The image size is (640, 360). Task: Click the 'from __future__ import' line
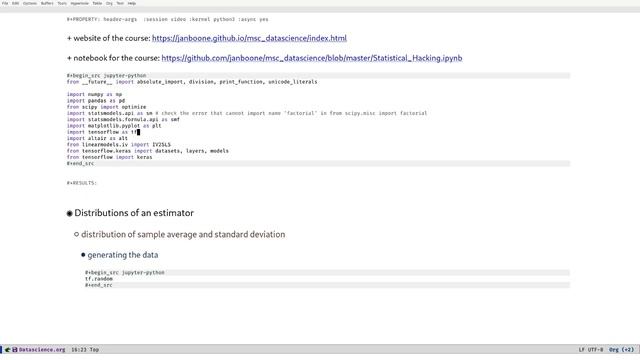click(192, 82)
